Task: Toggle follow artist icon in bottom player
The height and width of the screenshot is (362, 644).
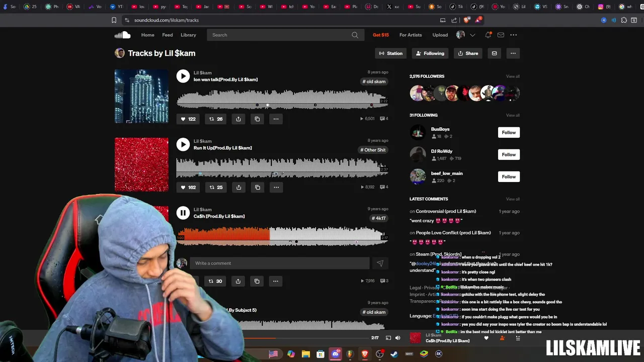Action: click(502, 338)
